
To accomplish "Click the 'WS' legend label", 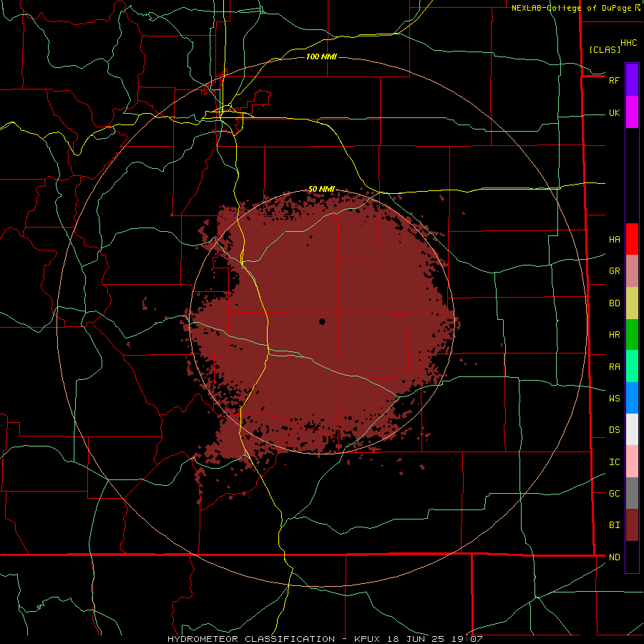I will click(x=614, y=399).
